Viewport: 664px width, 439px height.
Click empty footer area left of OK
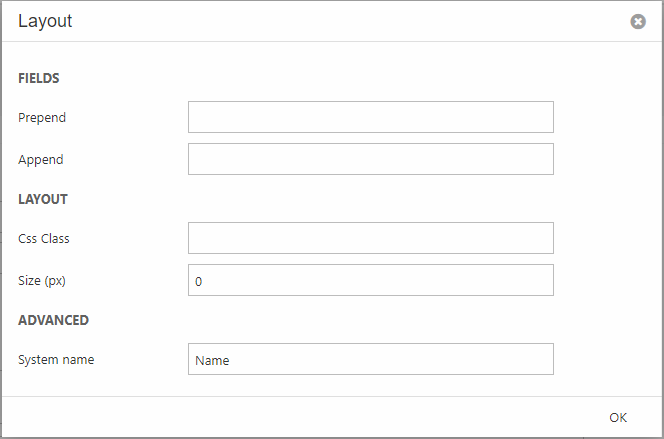click(x=300, y=417)
